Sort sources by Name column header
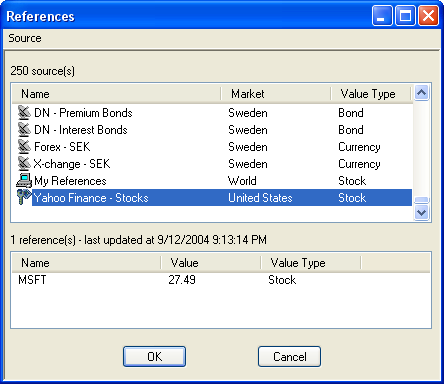The height and width of the screenshot is (384, 444). click(116, 94)
